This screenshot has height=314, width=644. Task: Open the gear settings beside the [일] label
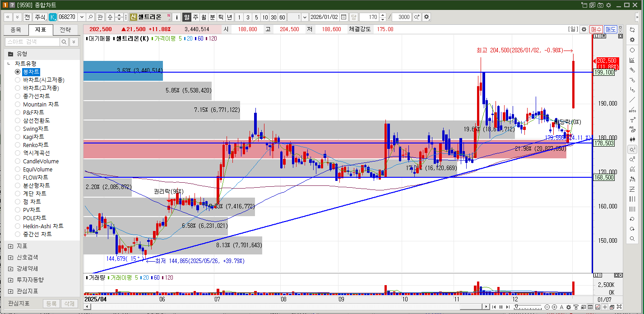coord(584,29)
